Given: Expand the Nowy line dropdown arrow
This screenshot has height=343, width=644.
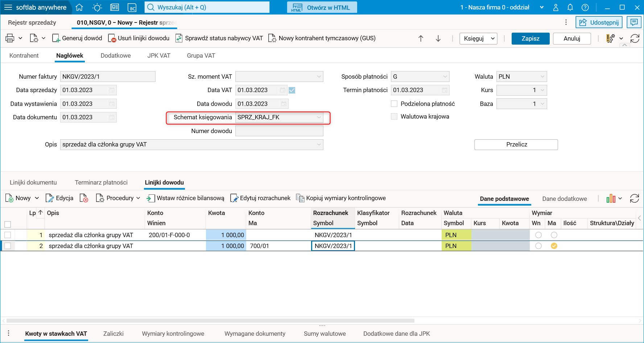Looking at the screenshot, I should [x=37, y=198].
